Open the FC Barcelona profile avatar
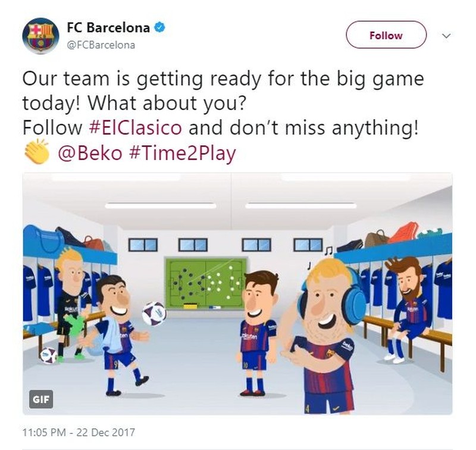This screenshot has width=476, height=450. coord(40,36)
